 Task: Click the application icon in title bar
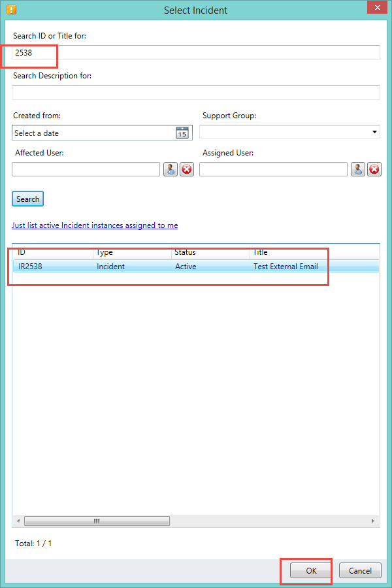point(11,10)
